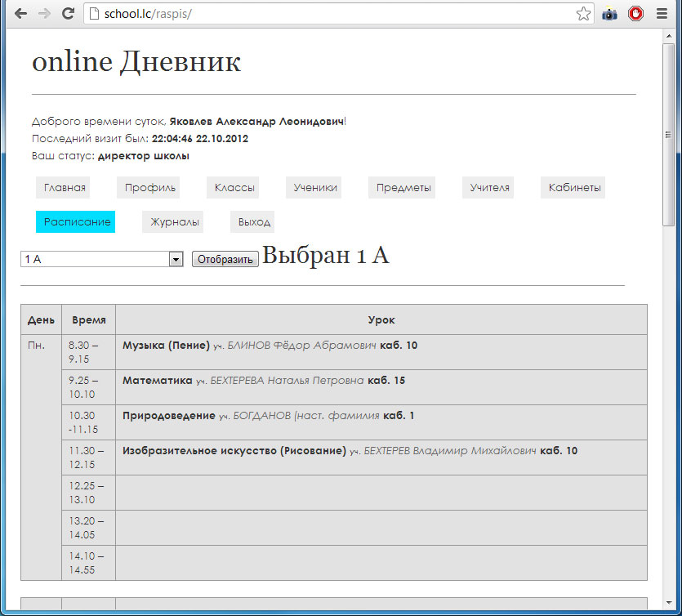Click the name Яковлев Александр Леонидович
This screenshot has height=616, width=682.
(x=256, y=122)
